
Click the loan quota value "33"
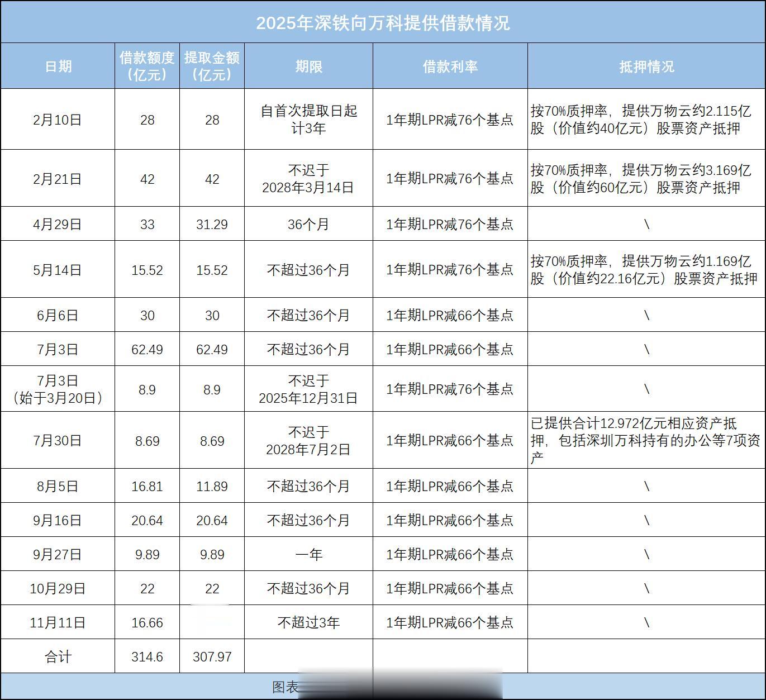[x=147, y=224]
